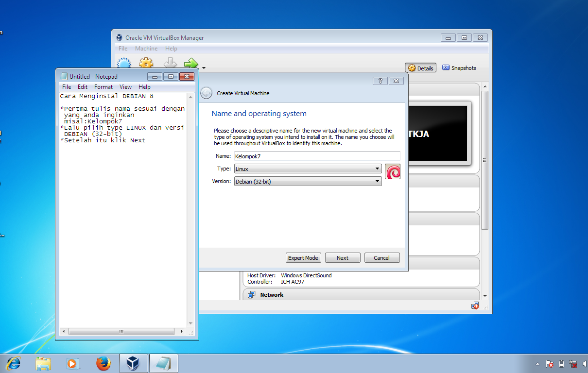Click the blue New machine toolbar icon
Image resolution: width=588 pixels, height=373 pixels.
[124, 65]
